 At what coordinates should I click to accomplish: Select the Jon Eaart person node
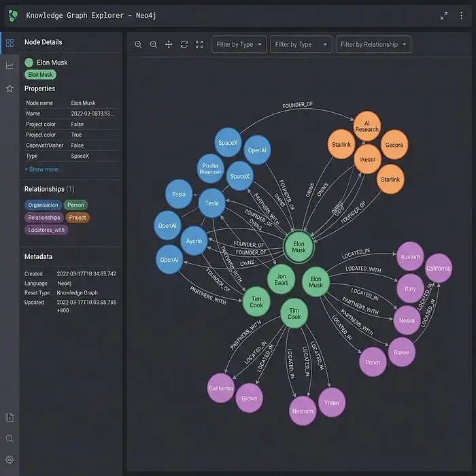pyautogui.click(x=281, y=279)
